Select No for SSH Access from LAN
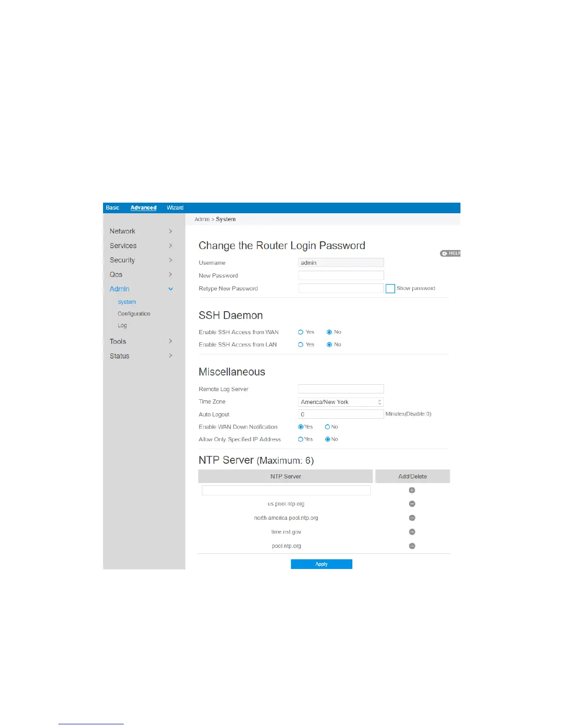Image resolution: width=563 pixels, height=728 pixels. (x=329, y=344)
